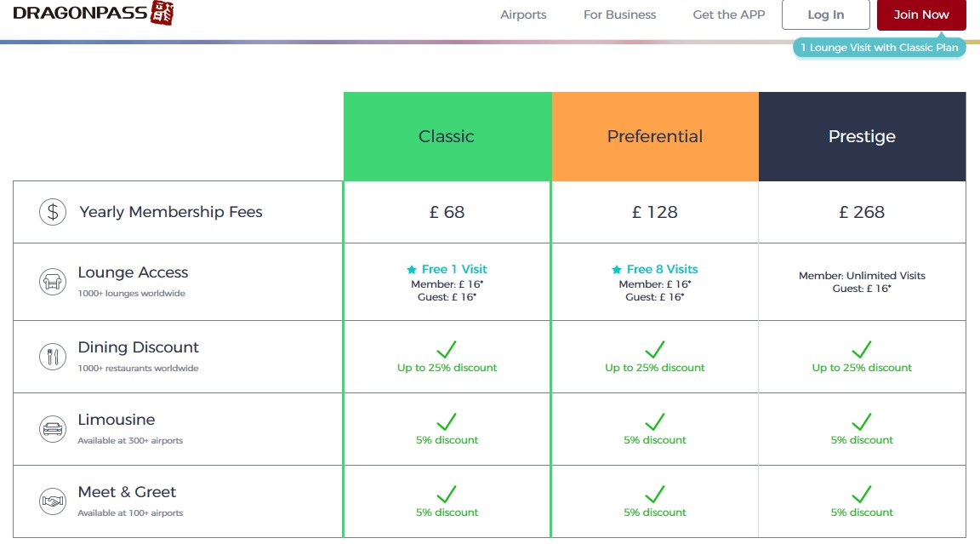Click the 1 Lounge Visit Classic Plan tooltip
Image resolution: width=980 pixels, height=544 pixels.
pos(879,48)
